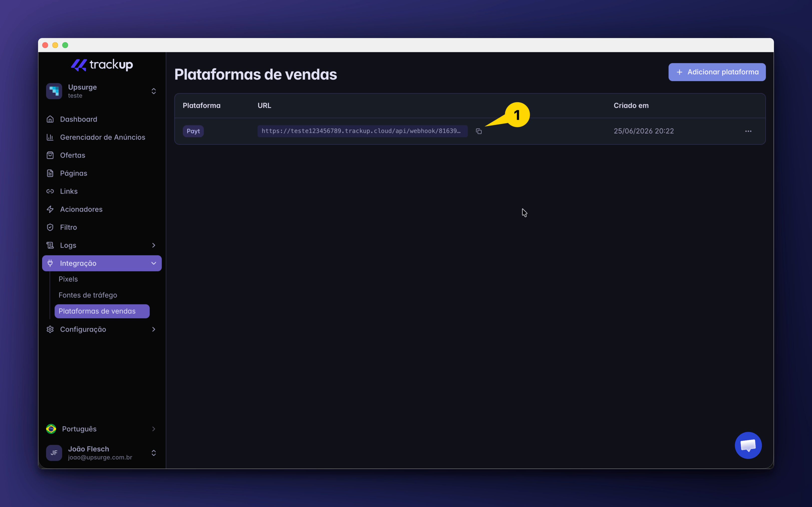812x507 pixels.
Task: Click the Plataformas de vendas page heading
Action: coord(255,74)
